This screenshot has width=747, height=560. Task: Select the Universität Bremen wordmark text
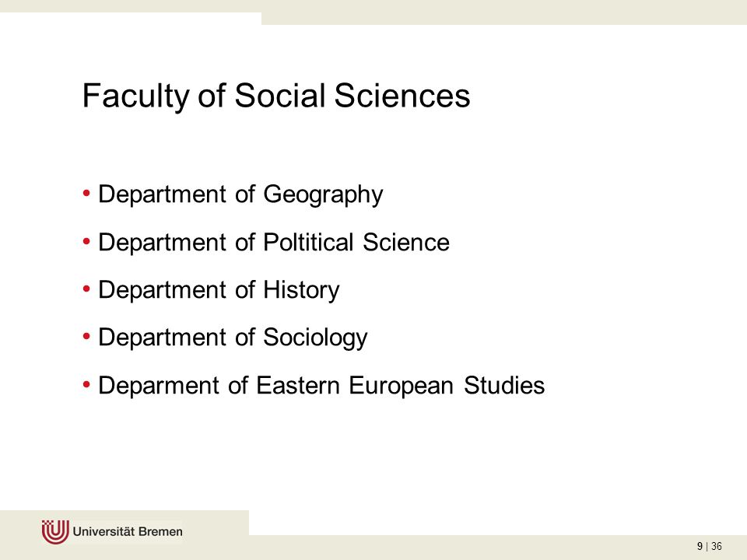click(128, 531)
